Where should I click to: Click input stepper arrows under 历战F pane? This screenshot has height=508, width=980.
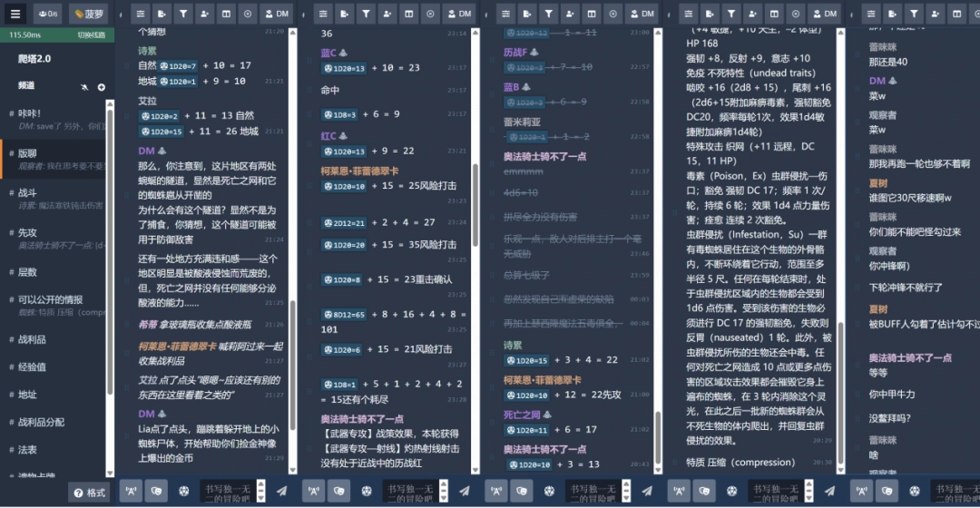click(x=625, y=491)
